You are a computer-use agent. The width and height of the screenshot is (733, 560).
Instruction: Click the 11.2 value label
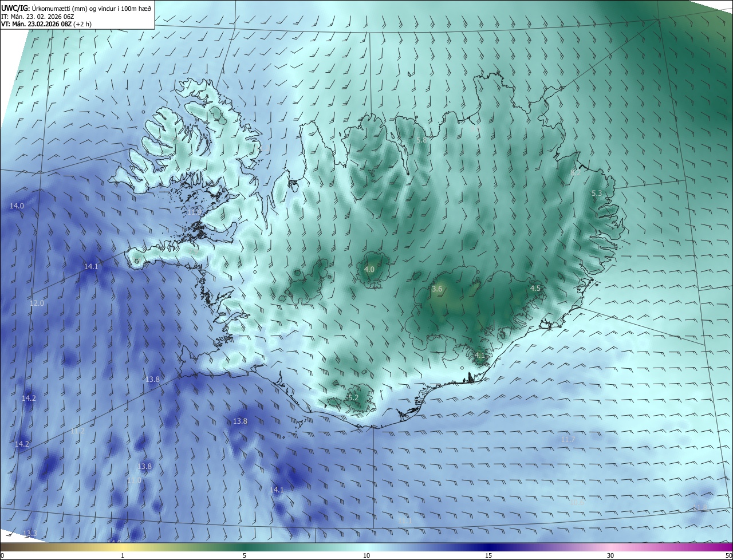tap(78, 431)
